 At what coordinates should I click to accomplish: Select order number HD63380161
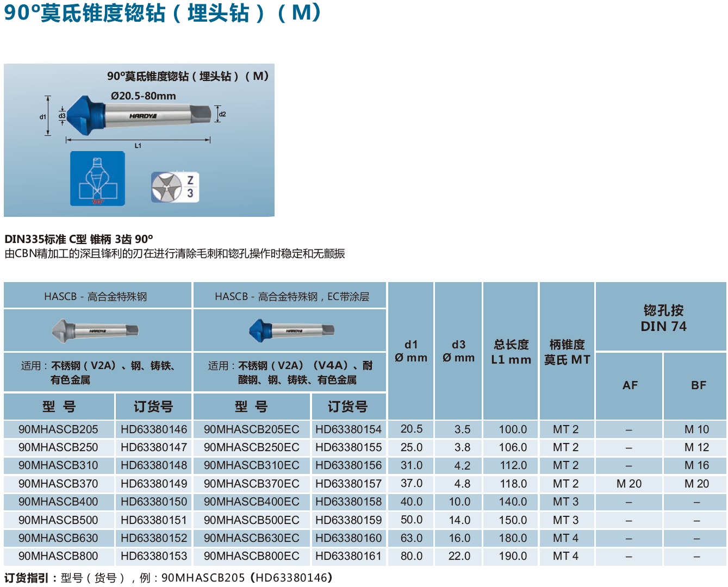(x=349, y=556)
